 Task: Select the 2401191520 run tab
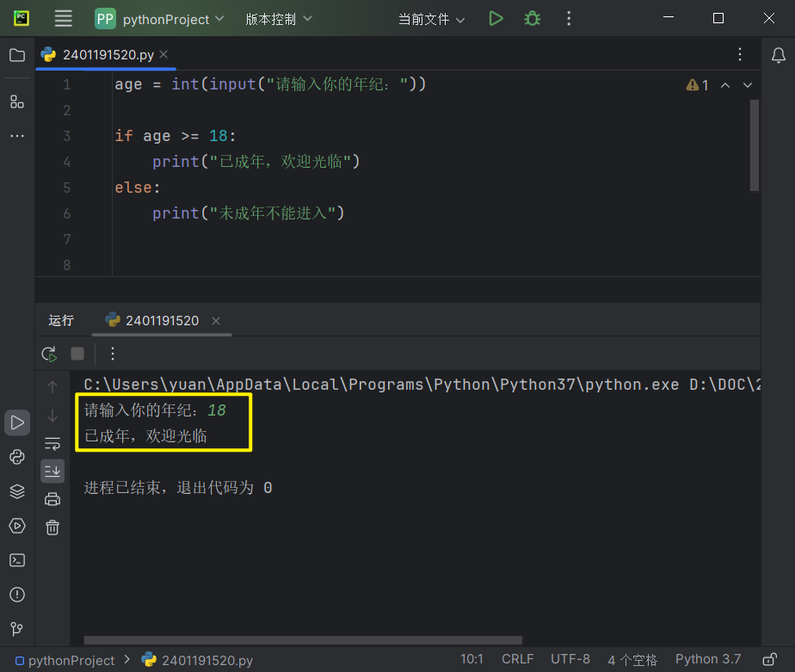pyautogui.click(x=162, y=321)
